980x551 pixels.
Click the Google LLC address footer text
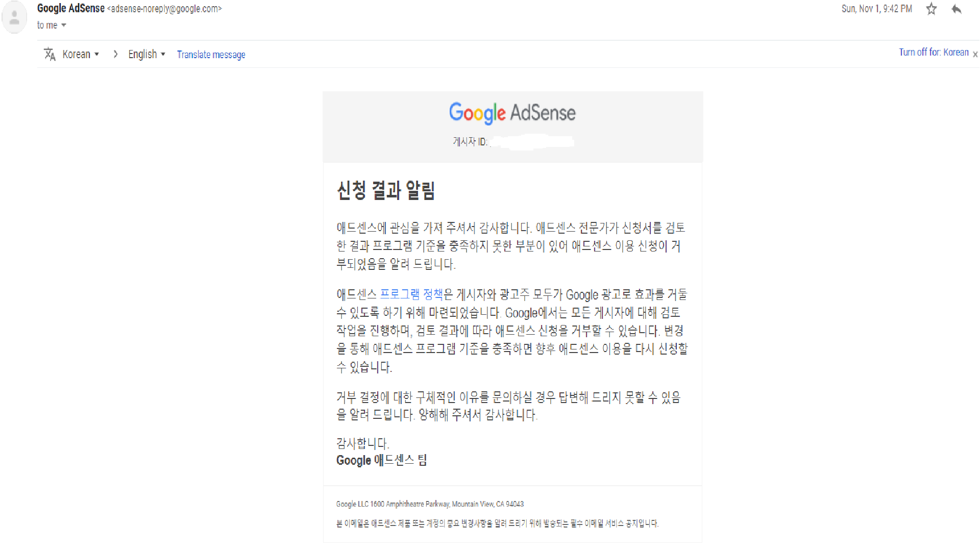[x=430, y=504]
